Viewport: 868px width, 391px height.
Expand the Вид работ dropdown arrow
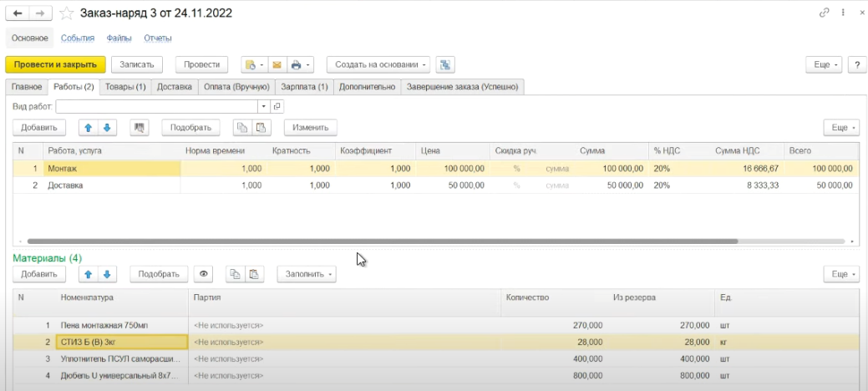(x=264, y=106)
